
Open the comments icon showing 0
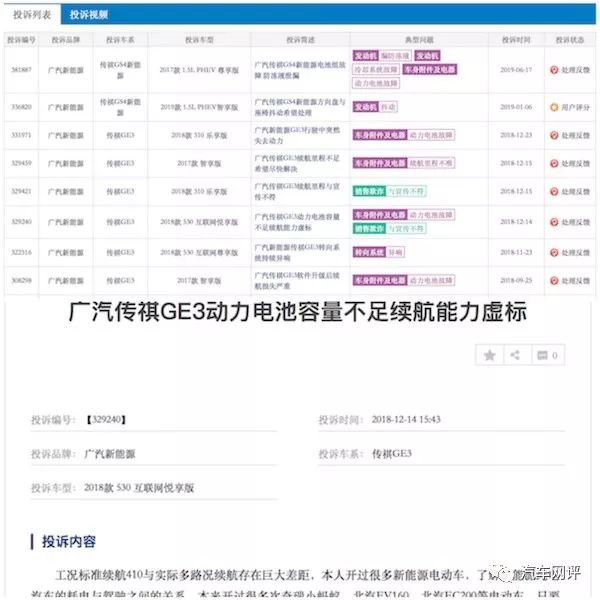pyautogui.click(x=547, y=355)
